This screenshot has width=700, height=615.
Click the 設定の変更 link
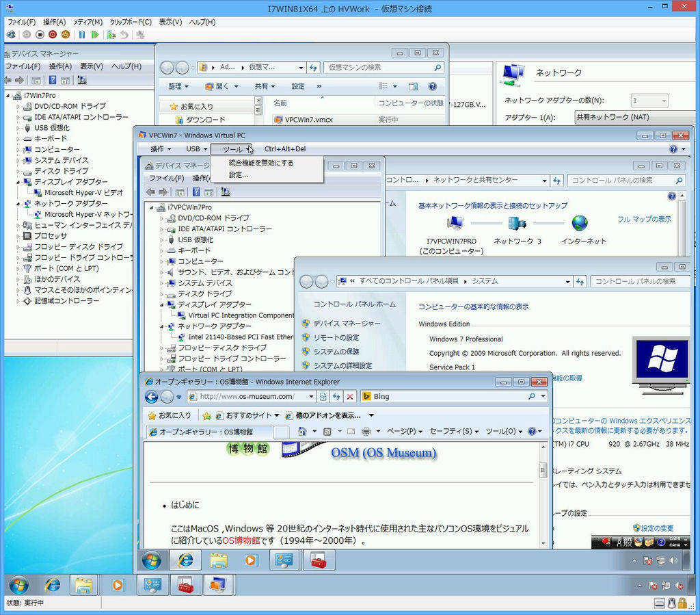(x=657, y=528)
